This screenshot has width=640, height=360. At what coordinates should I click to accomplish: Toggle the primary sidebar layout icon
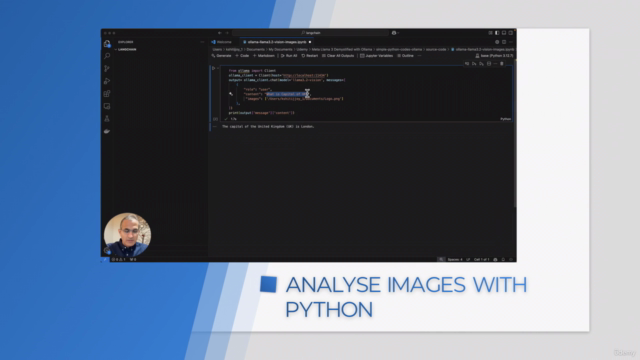click(x=497, y=33)
